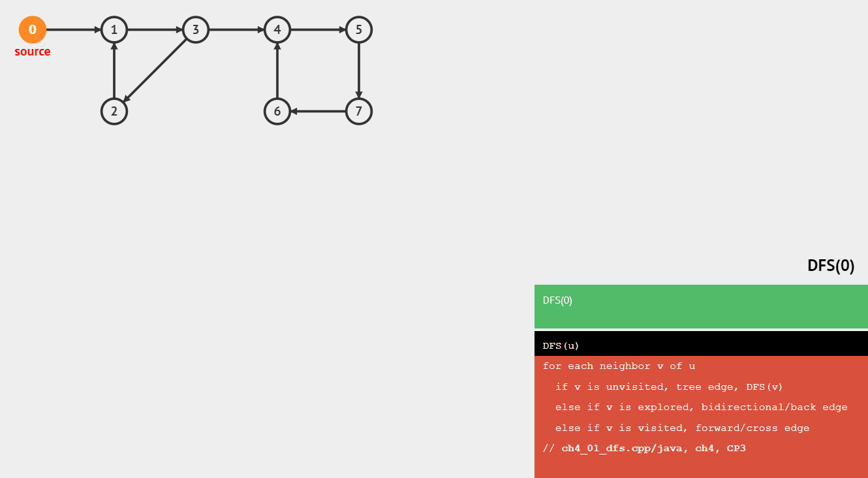Click graph node 4
868x478 pixels.
point(277,29)
